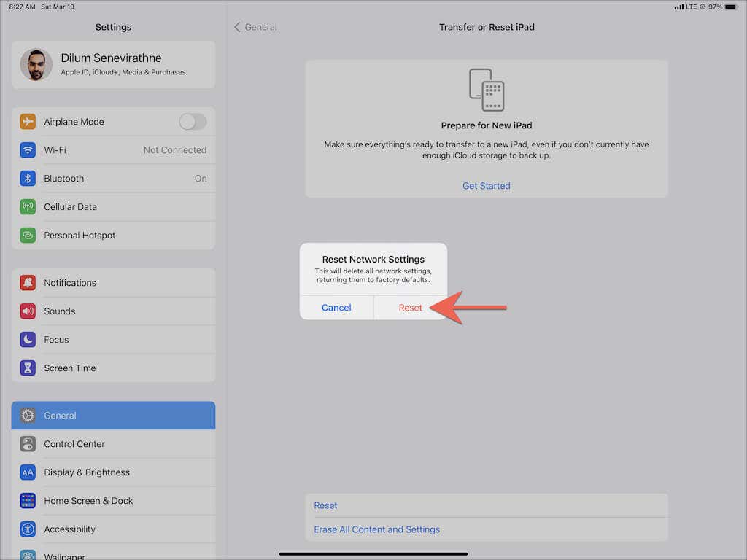The height and width of the screenshot is (560, 747).
Task: Select the Cellular Data antenna icon
Action: (28, 206)
